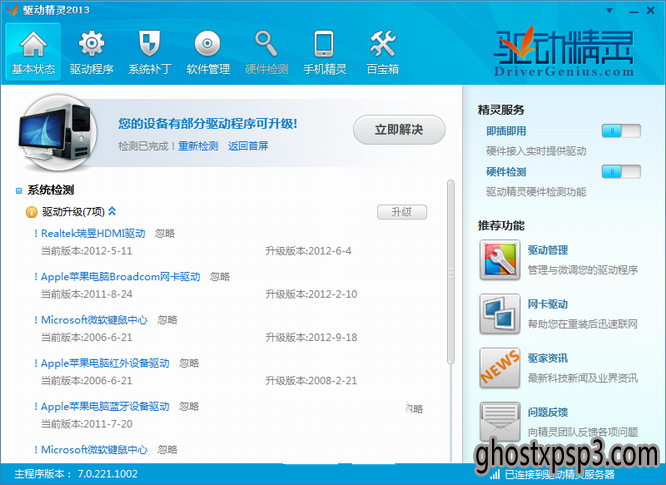
Task: Open Apple苹果电脑红外设备驱动 entry
Action: [105, 363]
